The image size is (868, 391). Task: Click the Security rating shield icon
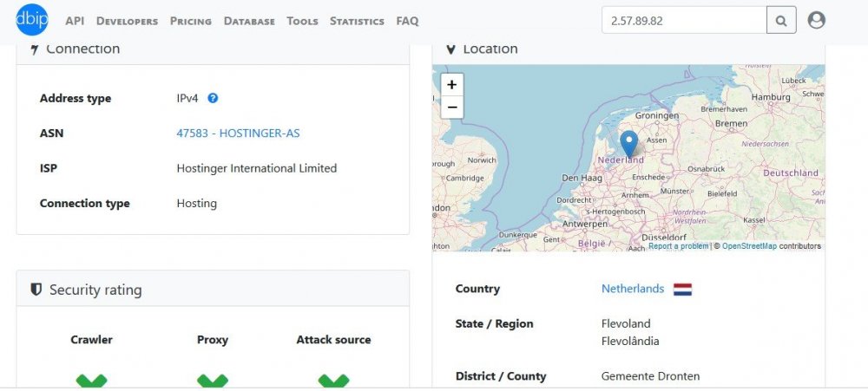click(x=36, y=290)
